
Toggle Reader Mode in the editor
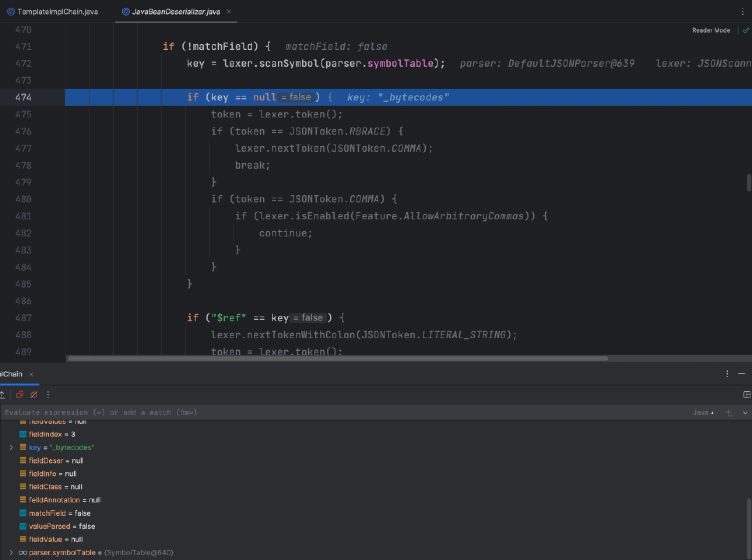tap(711, 30)
